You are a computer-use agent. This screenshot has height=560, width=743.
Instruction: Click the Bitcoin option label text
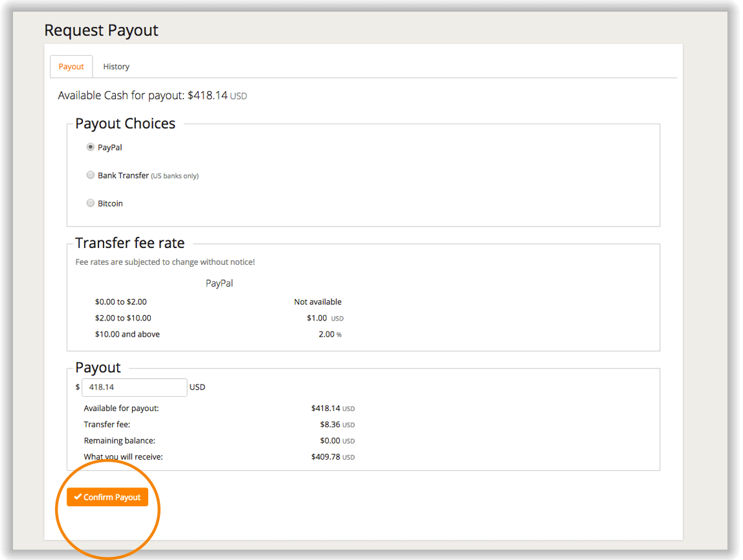pos(110,203)
